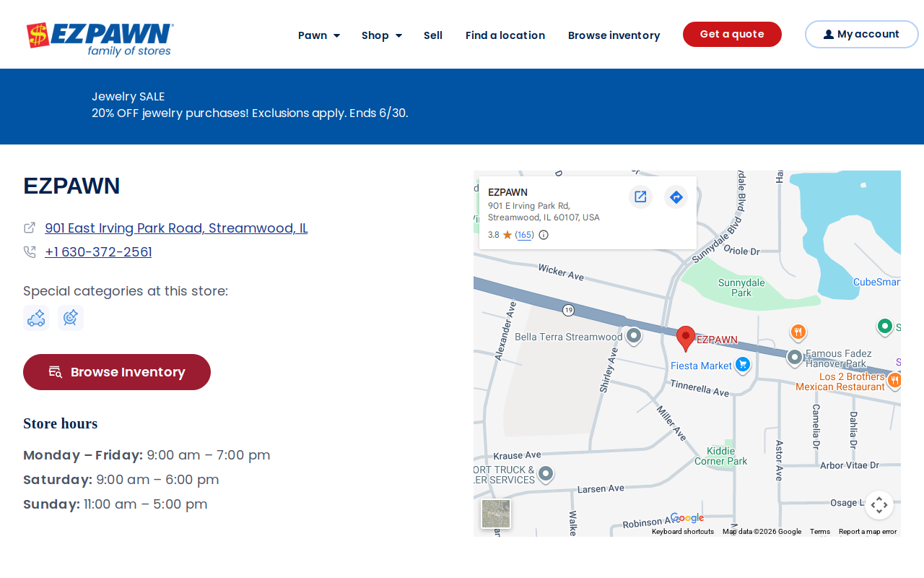Image resolution: width=924 pixels, height=578 pixels.
Task: Click the Monday – Friday hours line
Action: pos(147,455)
